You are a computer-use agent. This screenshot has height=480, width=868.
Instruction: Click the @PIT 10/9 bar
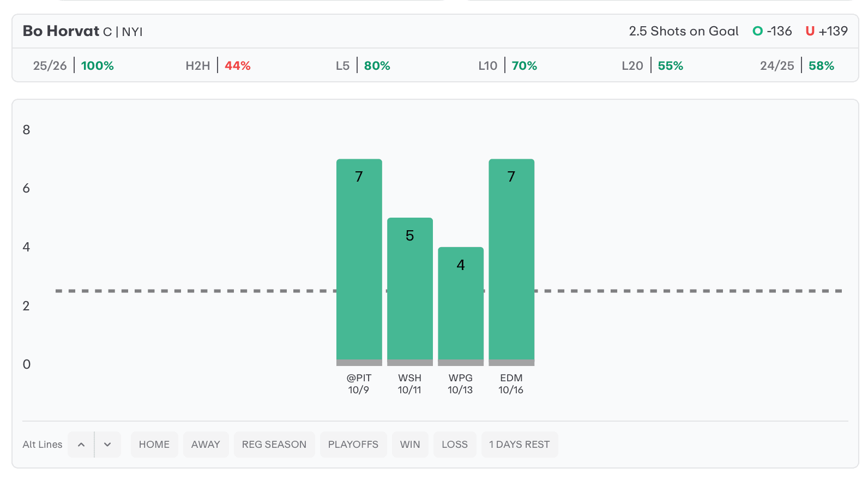(359, 262)
